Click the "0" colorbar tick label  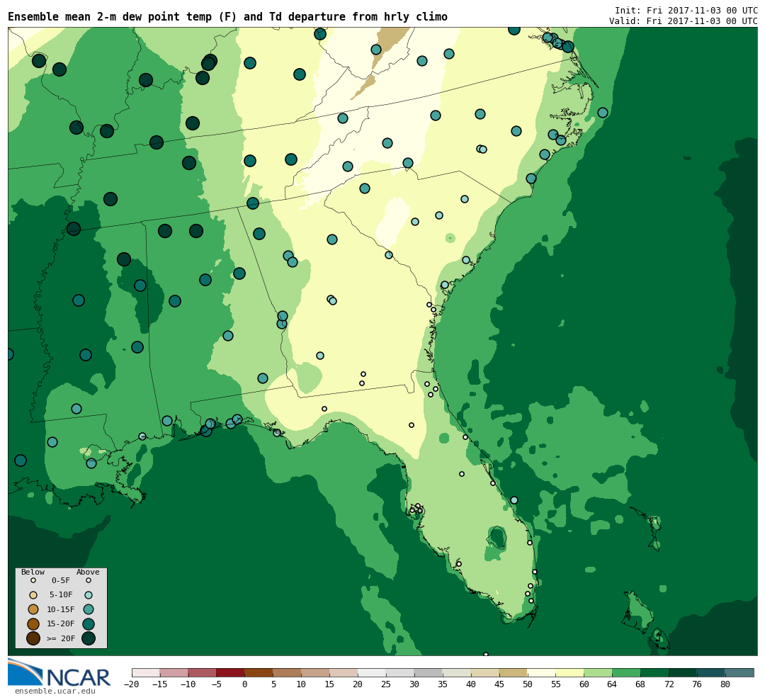245,684
